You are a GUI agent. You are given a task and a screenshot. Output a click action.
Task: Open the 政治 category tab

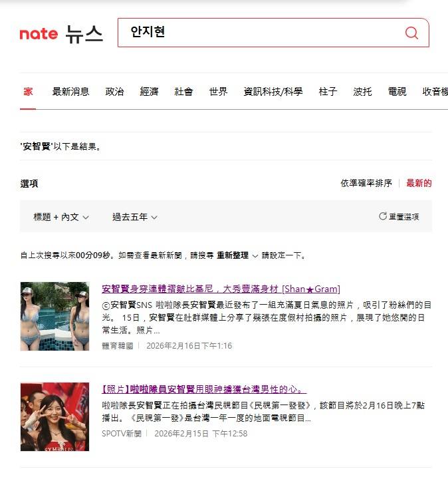tap(114, 91)
